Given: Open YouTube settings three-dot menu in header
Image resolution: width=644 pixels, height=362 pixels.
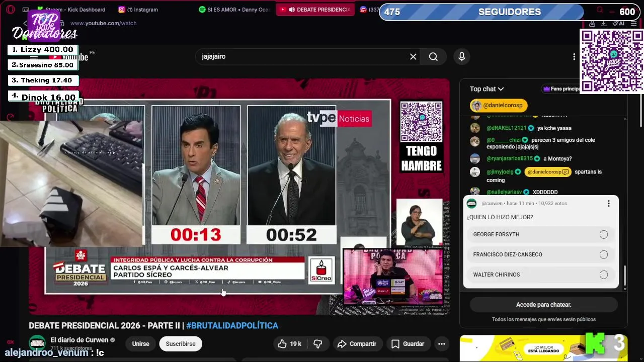Looking at the screenshot, I should click(574, 57).
